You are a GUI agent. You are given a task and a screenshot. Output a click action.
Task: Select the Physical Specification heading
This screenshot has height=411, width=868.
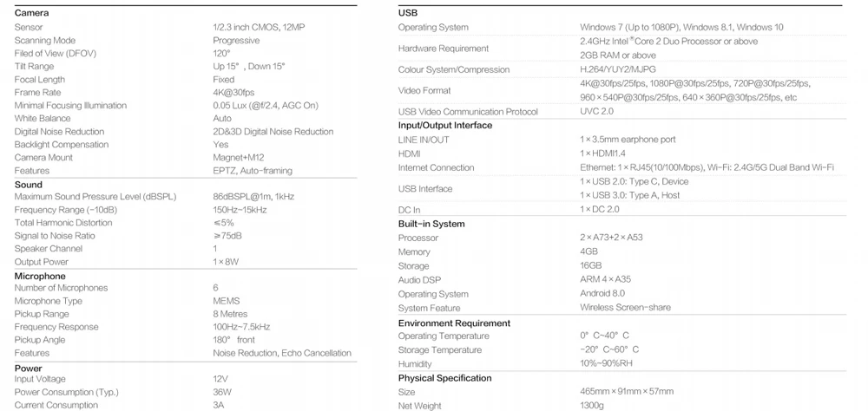pos(444,378)
